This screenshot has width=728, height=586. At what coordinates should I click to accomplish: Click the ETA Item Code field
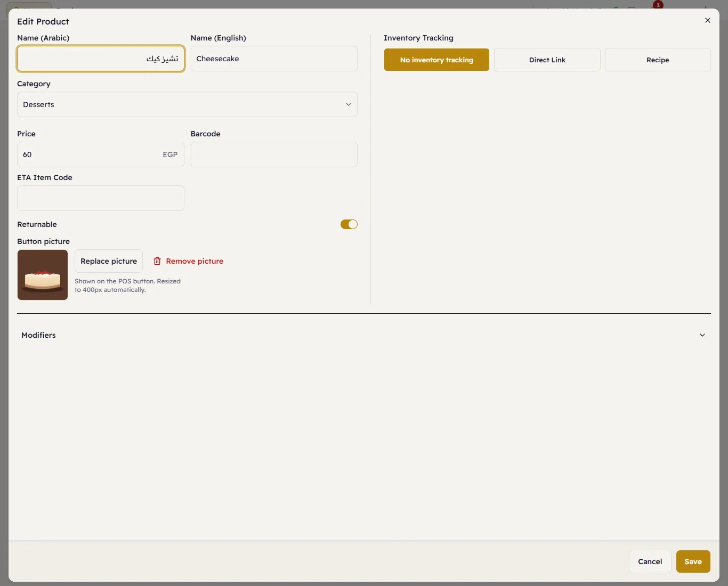point(101,198)
